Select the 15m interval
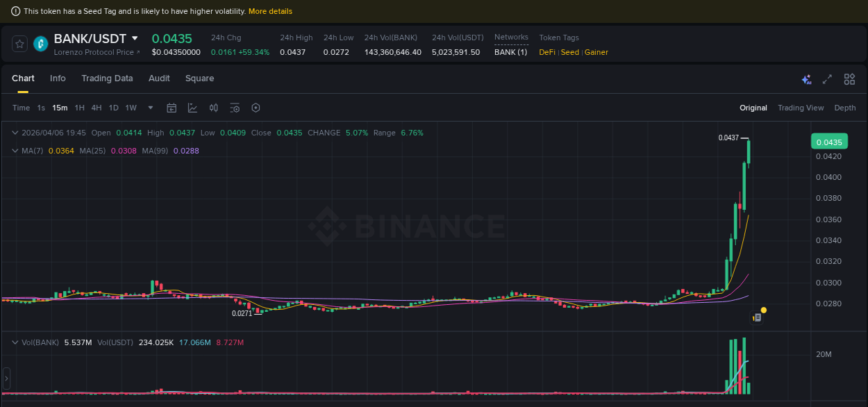 click(60, 108)
